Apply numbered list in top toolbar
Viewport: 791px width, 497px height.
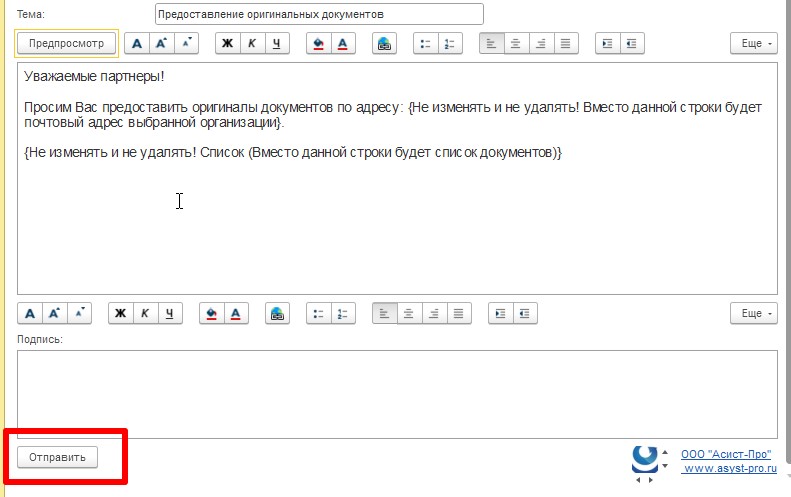450,43
